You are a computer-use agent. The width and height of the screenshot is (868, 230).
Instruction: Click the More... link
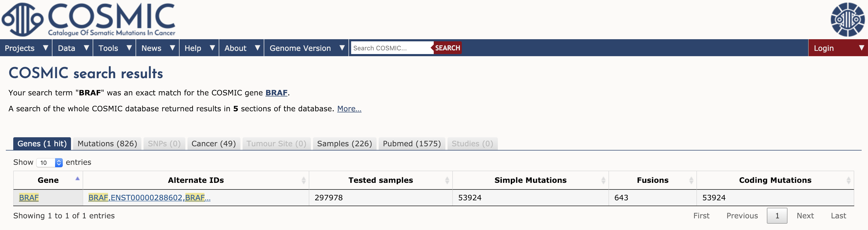[x=349, y=109]
